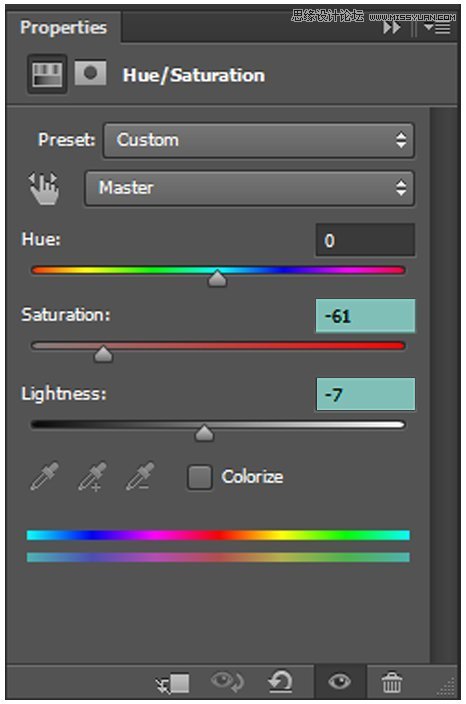The image size is (466, 704).
Task: Choose the subtract from sample eyedropper
Action: click(140, 476)
